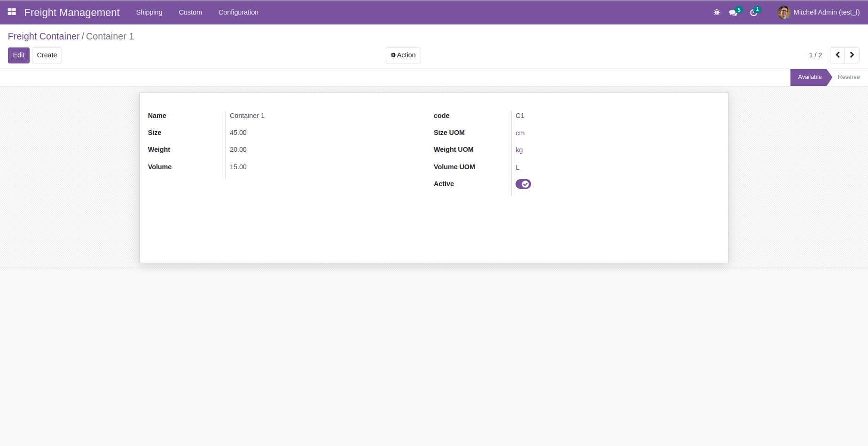The height and width of the screenshot is (446, 868).
Task: Open the kg weight unit link
Action: [x=519, y=150]
